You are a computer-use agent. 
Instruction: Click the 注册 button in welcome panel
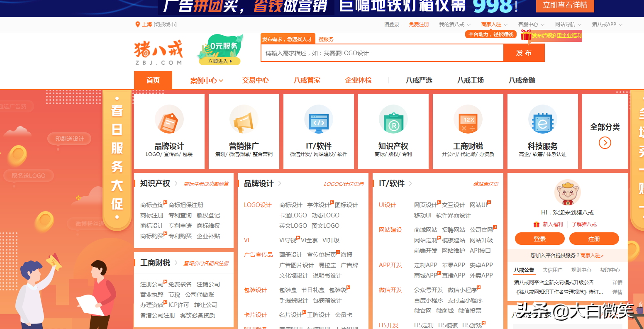click(x=594, y=239)
